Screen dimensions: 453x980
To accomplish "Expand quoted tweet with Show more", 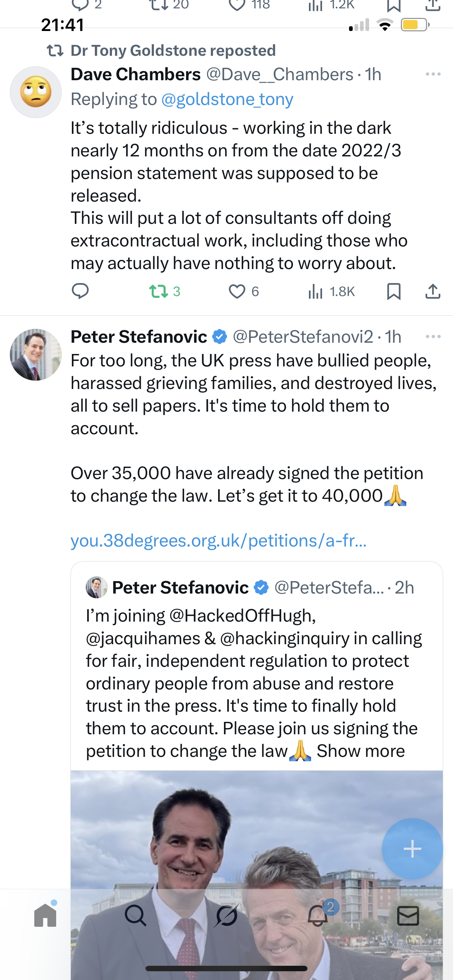I will [360, 751].
